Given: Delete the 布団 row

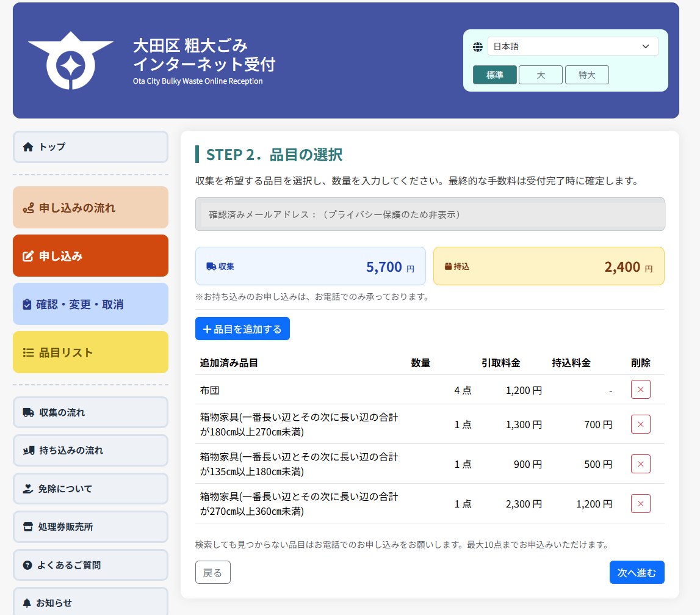Looking at the screenshot, I should [641, 390].
